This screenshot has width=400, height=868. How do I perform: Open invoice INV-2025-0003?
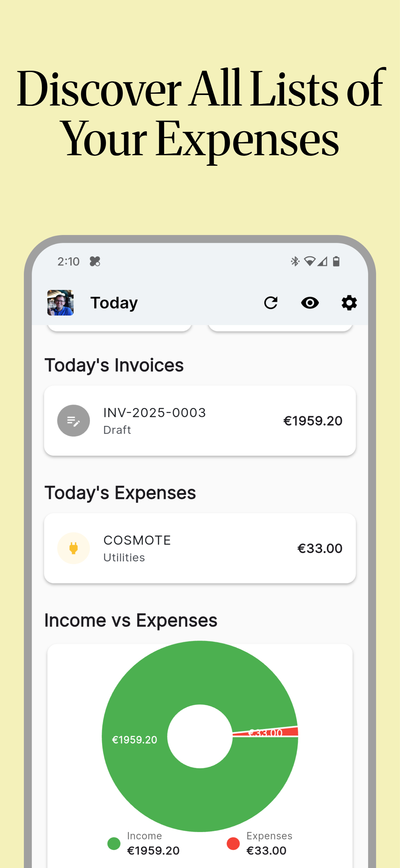(x=200, y=421)
